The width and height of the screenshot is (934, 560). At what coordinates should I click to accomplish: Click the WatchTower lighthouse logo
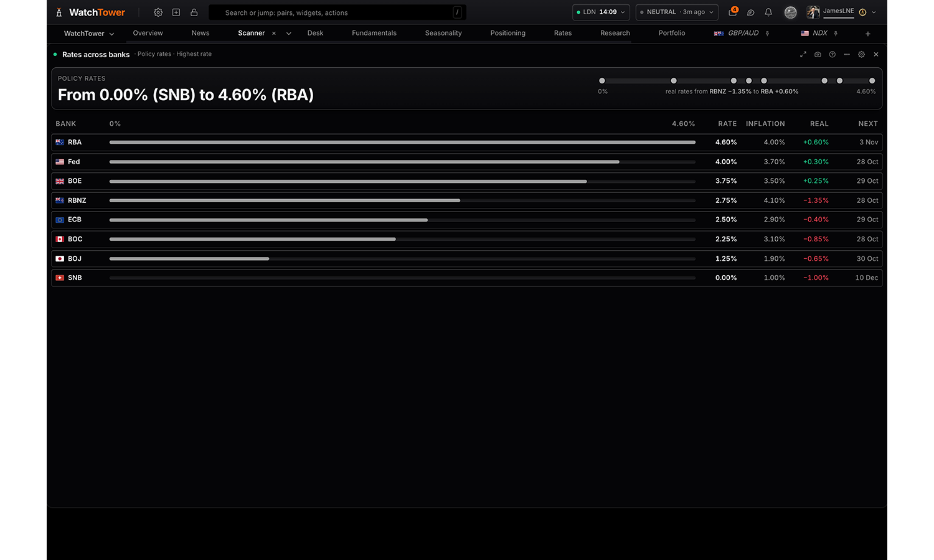[x=59, y=12]
